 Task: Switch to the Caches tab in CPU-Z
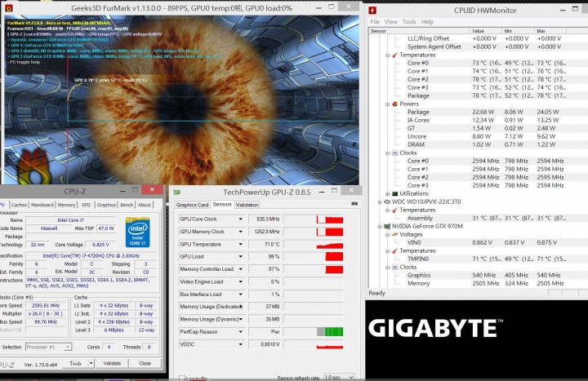[19, 205]
